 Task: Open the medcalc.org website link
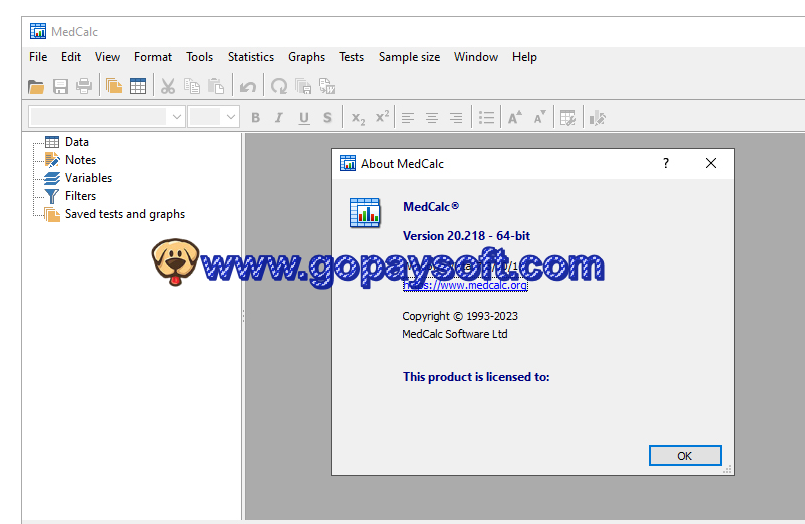tap(465, 285)
